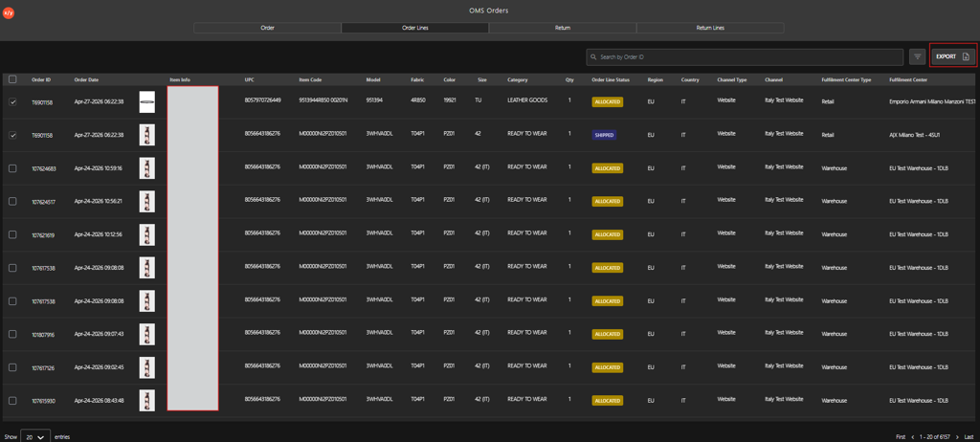The width and height of the screenshot is (980, 442).
Task: Click the Channel Type column header
Action: [x=732, y=80]
